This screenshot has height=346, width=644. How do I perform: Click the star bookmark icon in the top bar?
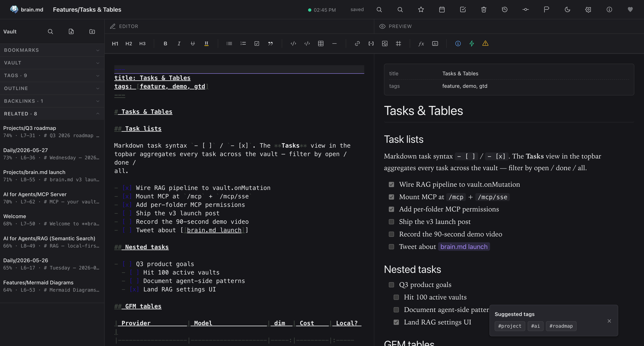(421, 9)
